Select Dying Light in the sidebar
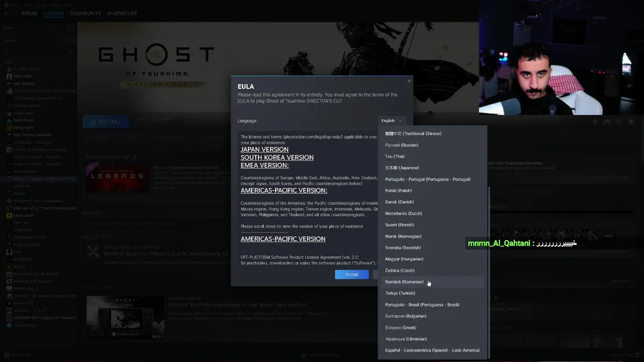 pyautogui.click(x=23, y=128)
